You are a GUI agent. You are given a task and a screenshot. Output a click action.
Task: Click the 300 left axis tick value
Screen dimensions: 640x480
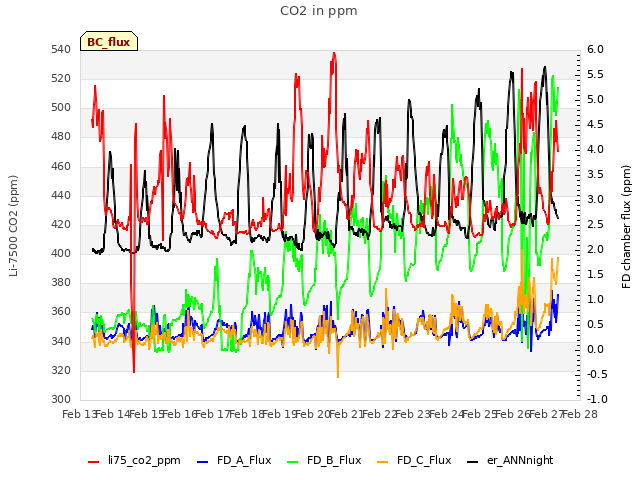tap(61, 399)
